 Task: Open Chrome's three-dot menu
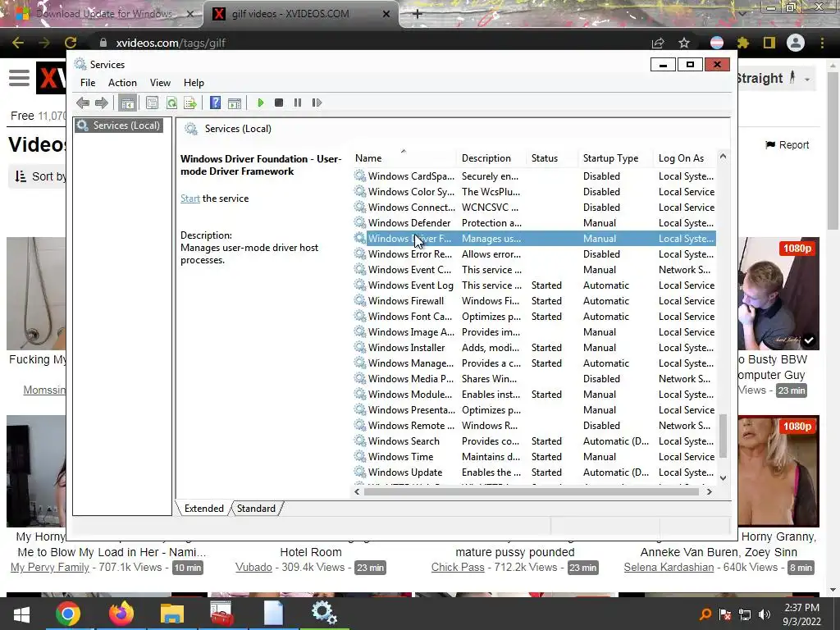tap(822, 43)
